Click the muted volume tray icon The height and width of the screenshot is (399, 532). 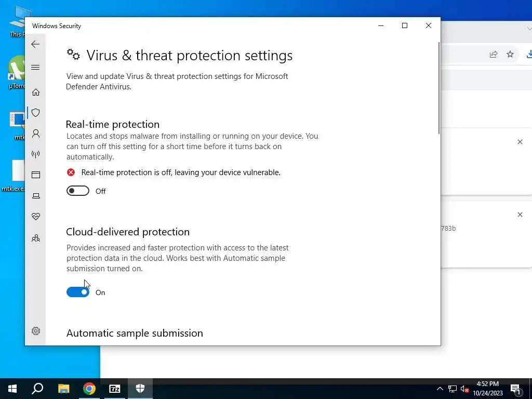tap(465, 389)
